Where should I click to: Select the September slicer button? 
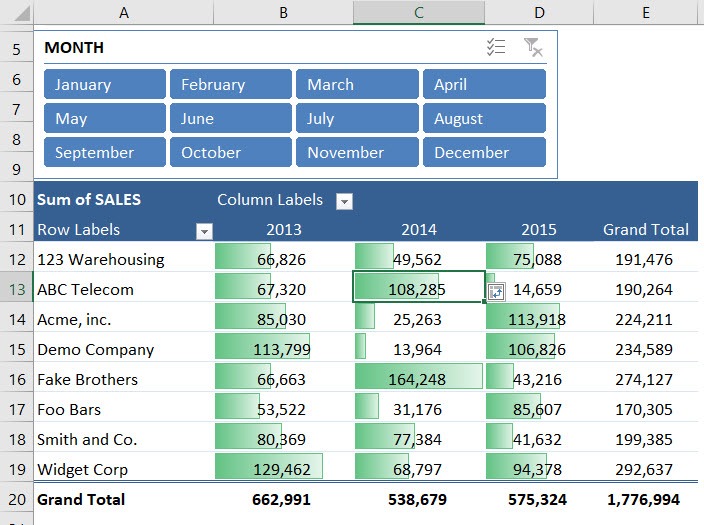click(x=105, y=152)
